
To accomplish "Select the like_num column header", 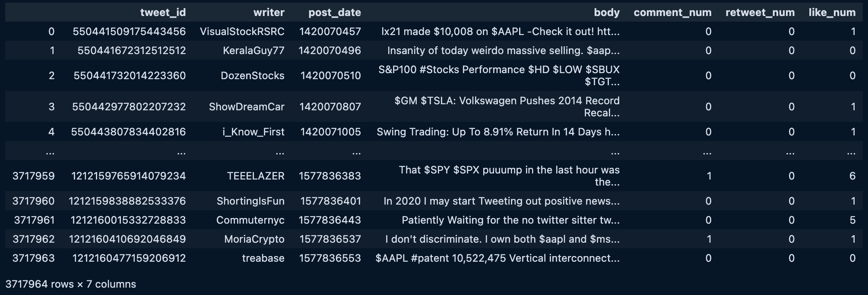I will point(832,13).
